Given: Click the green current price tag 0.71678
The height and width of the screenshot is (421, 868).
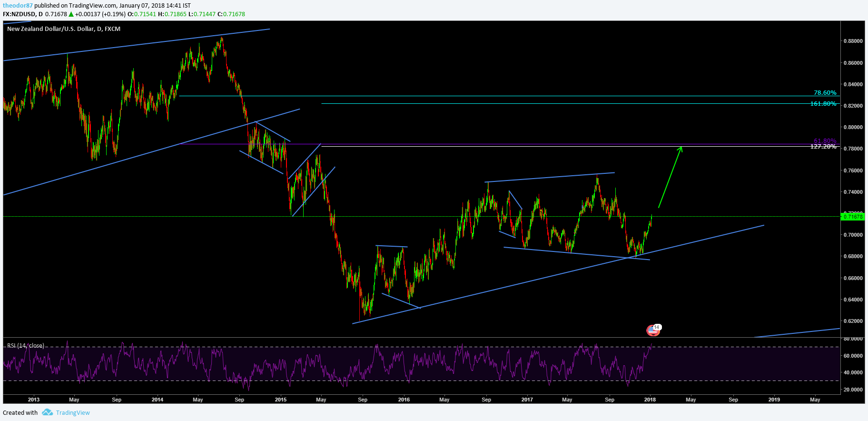Looking at the screenshot, I should coord(852,217).
